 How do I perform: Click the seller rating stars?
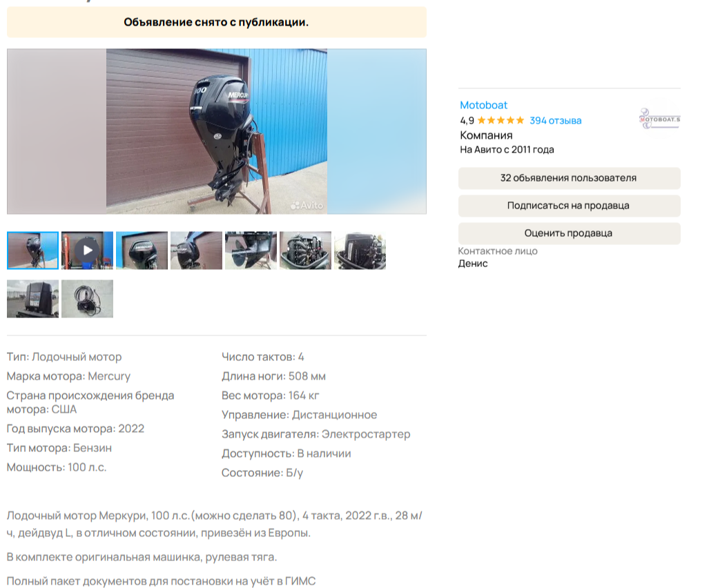coord(501,121)
